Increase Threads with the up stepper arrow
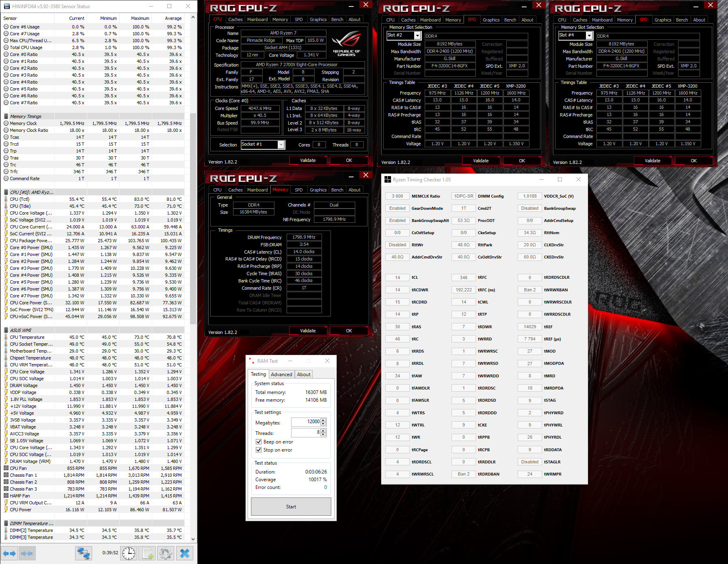Screen dimensions: 728x564 (x=323, y=431)
